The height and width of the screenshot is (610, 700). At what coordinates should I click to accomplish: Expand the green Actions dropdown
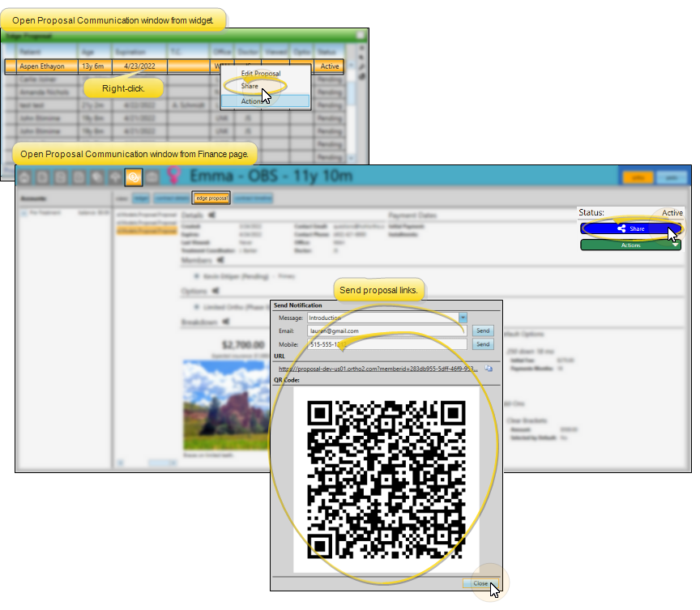[x=631, y=245]
